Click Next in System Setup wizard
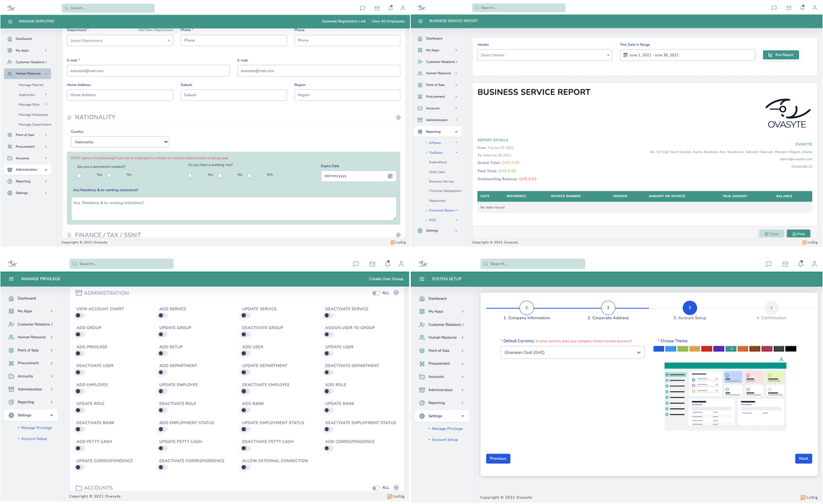The image size is (823, 504). pyautogui.click(x=803, y=458)
